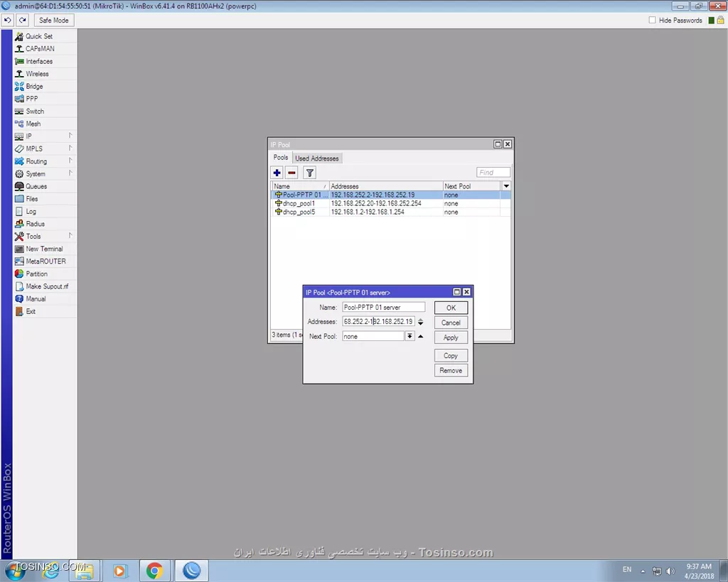Open the Manual

(36, 299)
